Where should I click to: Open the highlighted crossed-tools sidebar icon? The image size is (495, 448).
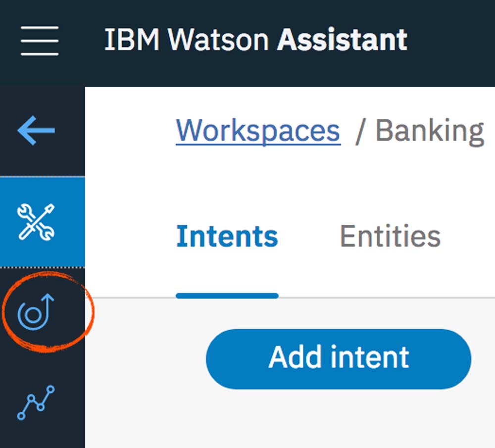pyautogui.click(x=36, y=222)
